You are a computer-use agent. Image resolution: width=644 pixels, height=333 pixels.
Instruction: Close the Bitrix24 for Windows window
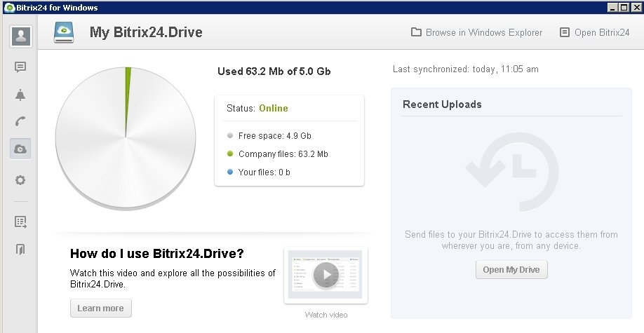(x=636, y=8)
